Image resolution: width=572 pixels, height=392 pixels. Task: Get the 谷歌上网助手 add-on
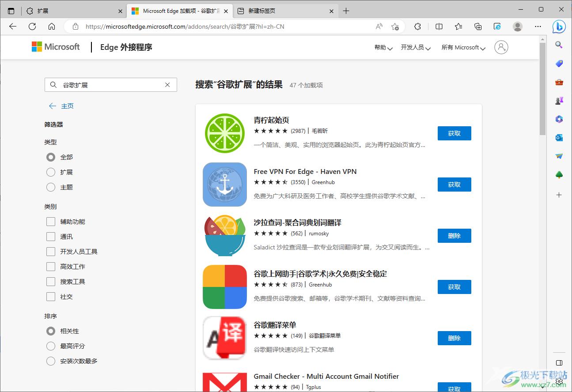(454, 287)
